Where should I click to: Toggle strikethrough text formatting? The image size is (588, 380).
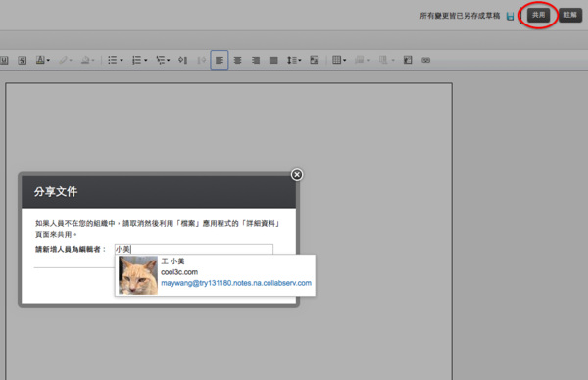pos(23,60)
